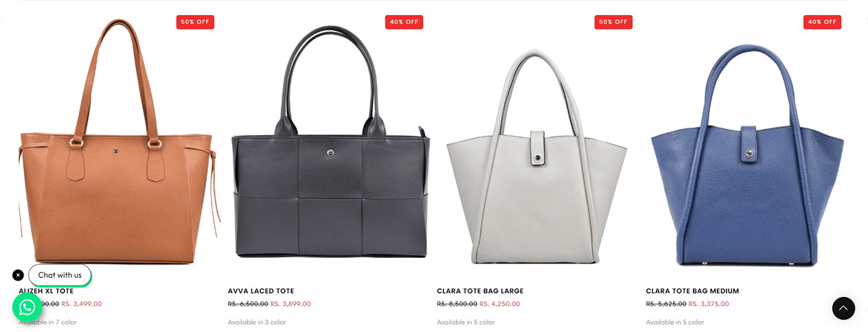Open CLARA TOTE BAG LARGE title link
The height and width of the screenshot is (332, 868).
(x=480, y=291)
